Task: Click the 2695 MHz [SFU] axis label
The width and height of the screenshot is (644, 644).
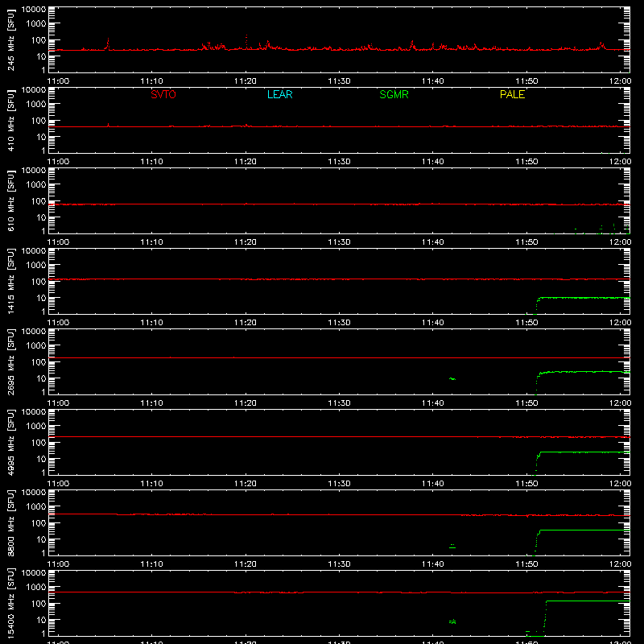Action: pyautogui.click(x=11, y=361)
